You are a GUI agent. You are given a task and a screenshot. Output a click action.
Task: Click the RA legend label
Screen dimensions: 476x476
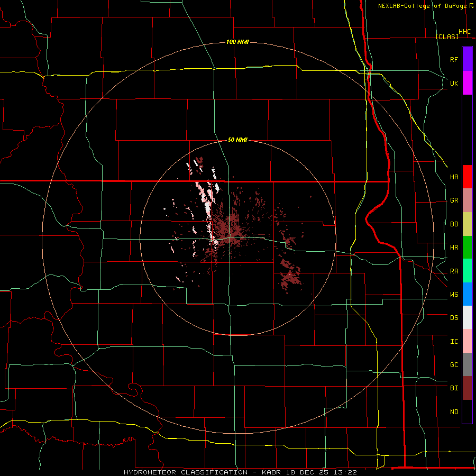(454, 271)
